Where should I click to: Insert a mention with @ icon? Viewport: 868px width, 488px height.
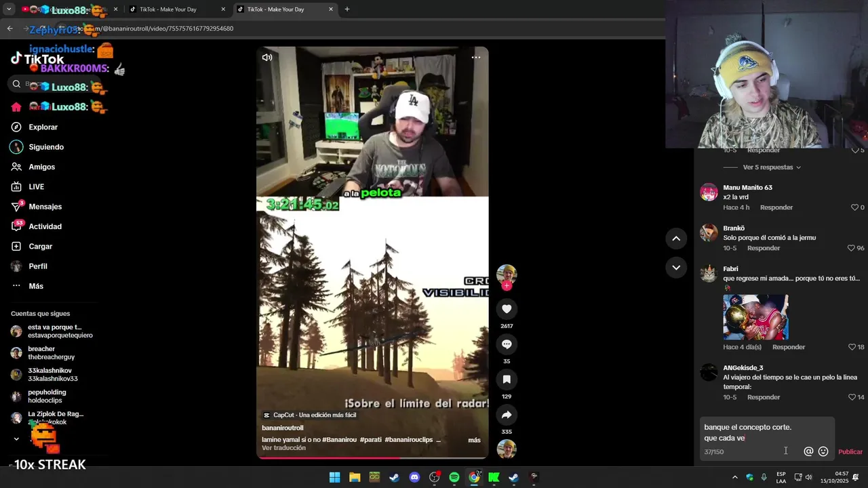click(x=808, y=451)
